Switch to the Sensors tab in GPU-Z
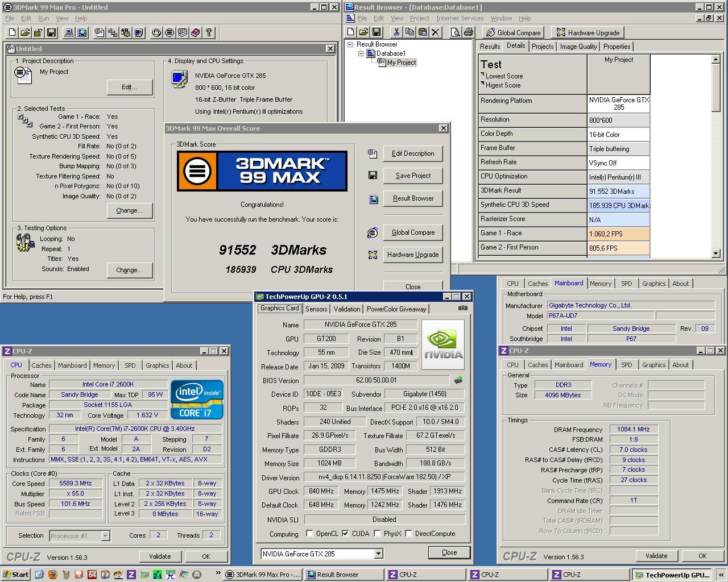The image size is (728, 582). 316,309
